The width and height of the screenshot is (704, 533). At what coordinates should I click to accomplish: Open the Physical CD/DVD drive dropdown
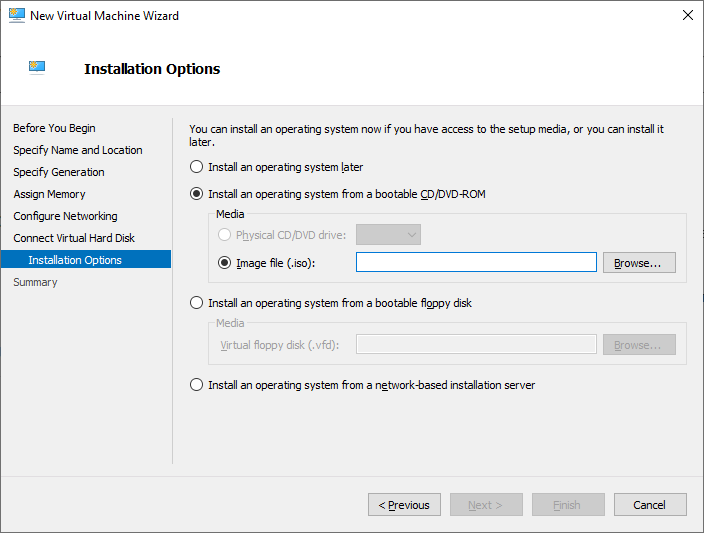[388, 235]
